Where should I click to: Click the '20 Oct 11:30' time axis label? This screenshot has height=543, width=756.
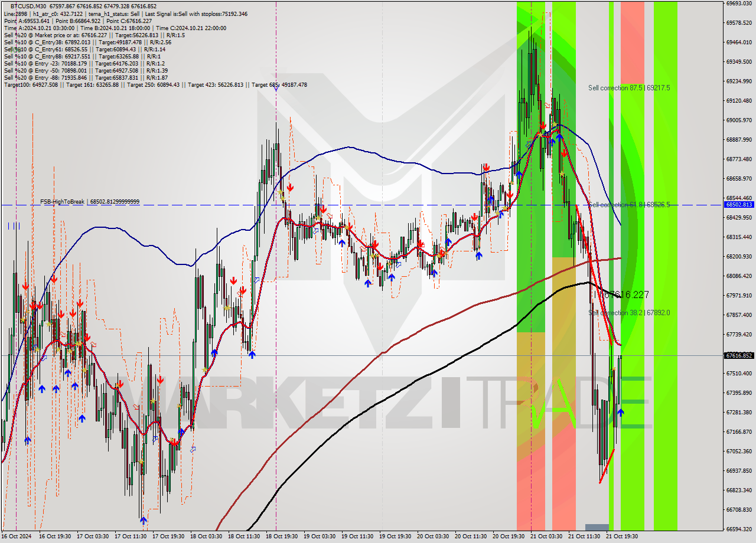click(471, 537)
